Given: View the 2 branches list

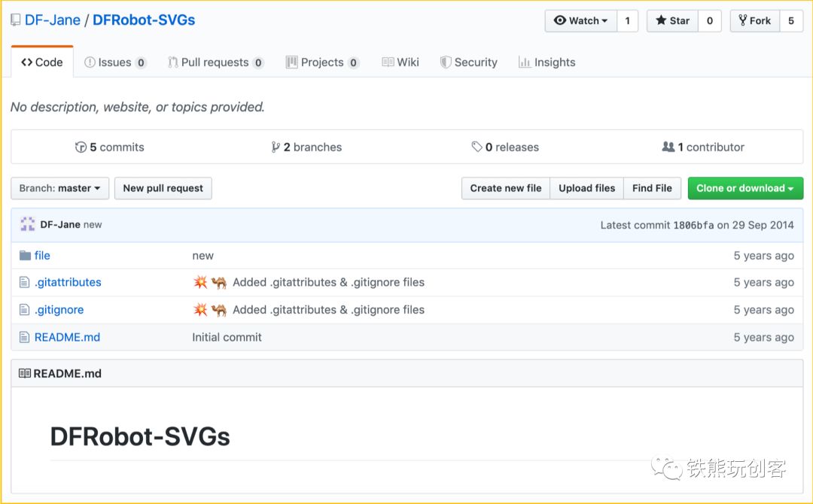Looking at the screenshot, I should click(306, 147).
